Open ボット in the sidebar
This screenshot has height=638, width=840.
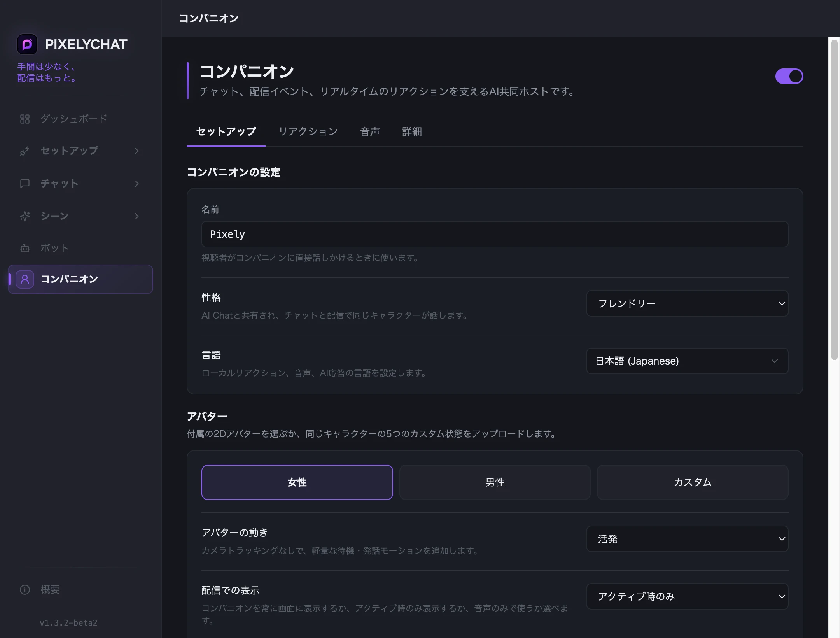[80, 248]
